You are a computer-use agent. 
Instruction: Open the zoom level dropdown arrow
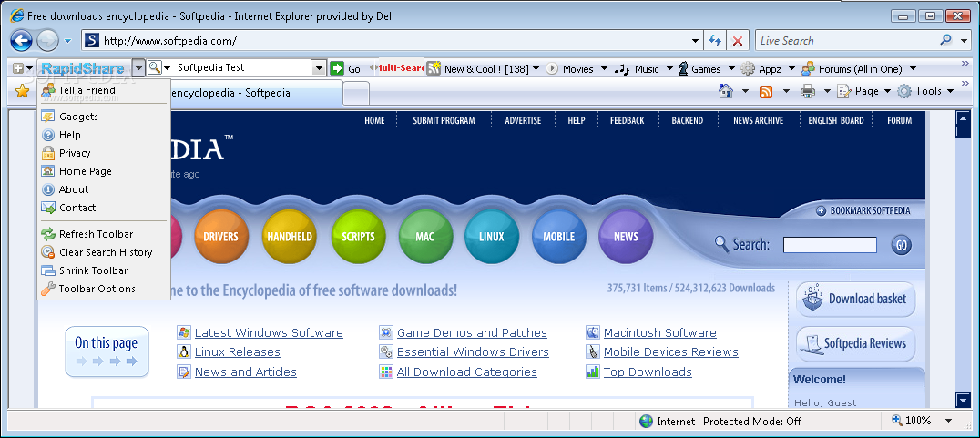click(949, 421)
